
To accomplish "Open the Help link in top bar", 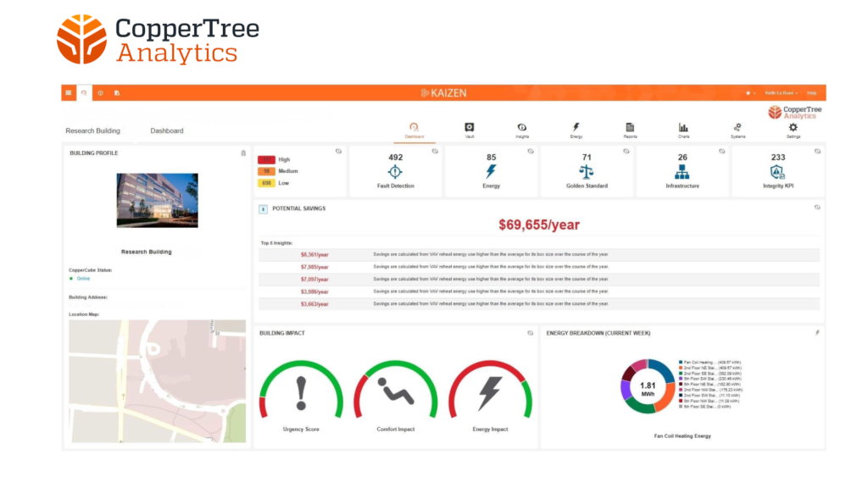I will pyautogui.click(x=811, y=93).
